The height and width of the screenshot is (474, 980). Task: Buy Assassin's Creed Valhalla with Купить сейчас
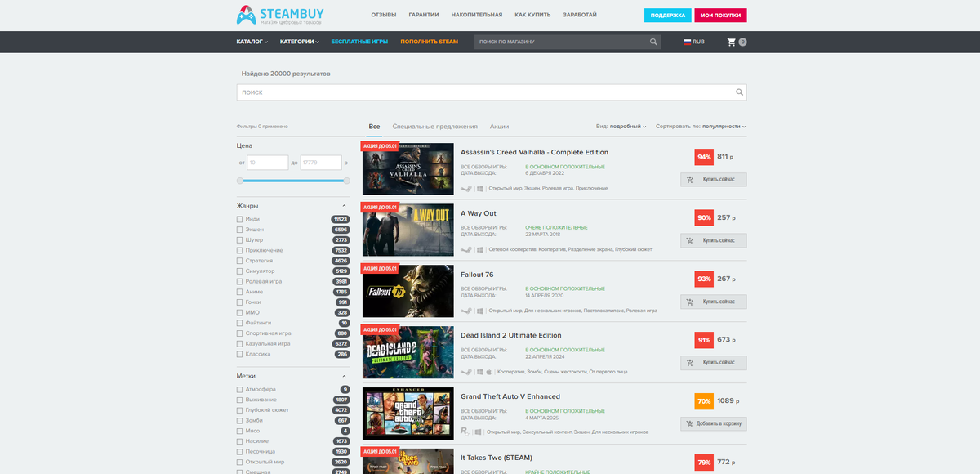713,180
